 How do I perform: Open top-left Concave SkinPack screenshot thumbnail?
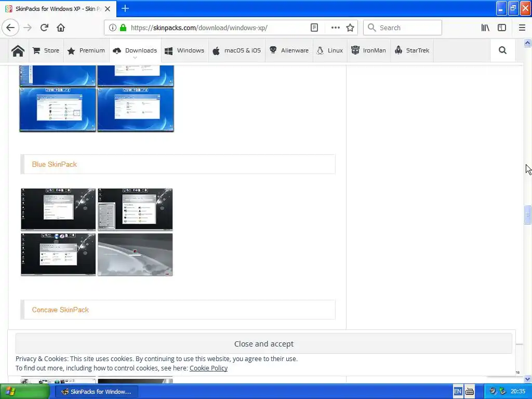58,209
